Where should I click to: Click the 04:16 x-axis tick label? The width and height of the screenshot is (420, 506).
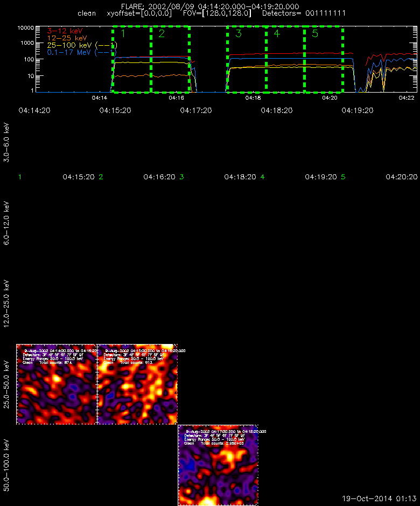[176, 98]
